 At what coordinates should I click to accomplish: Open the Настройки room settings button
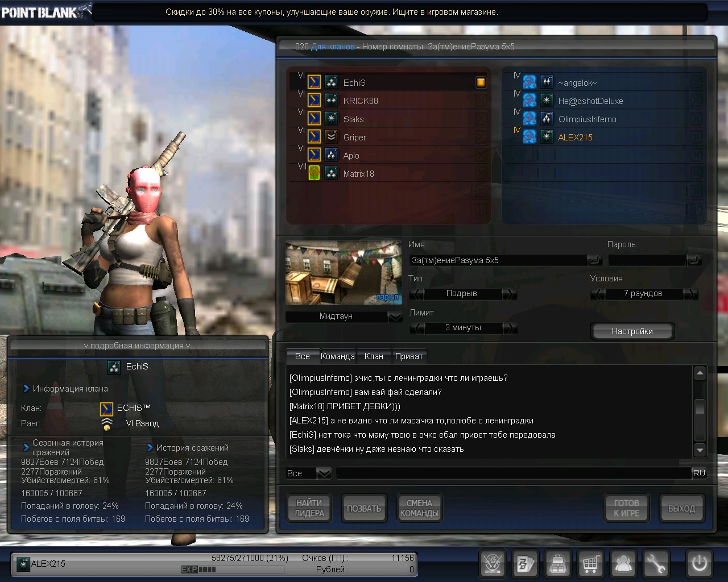pyautogui.click(x=632, y=331)
